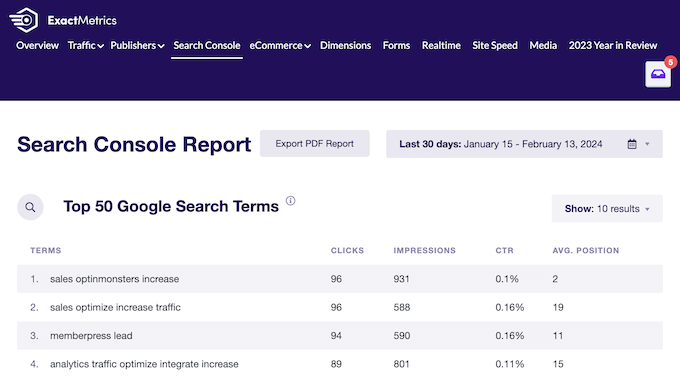The width and height of the screenshot is (680, 376).
Task: Click the 0.1% CTR value
Action: pos(507,279)
